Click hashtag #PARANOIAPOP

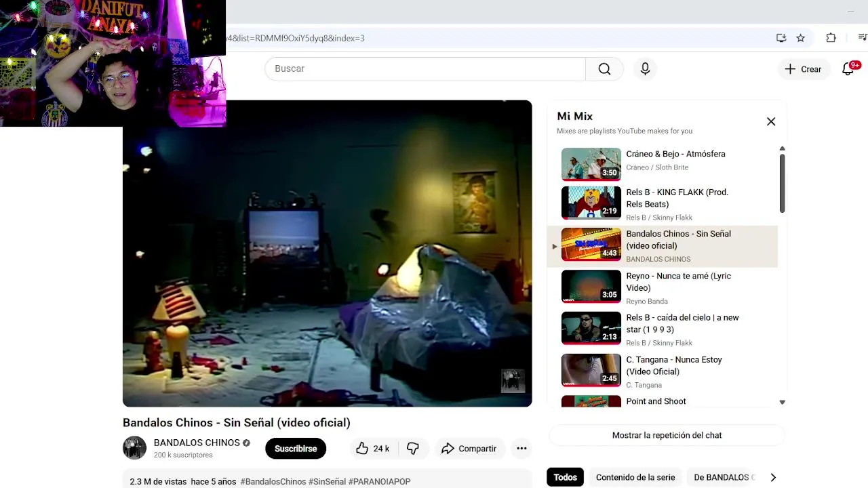pyautogui.click(x=379, y=482)
